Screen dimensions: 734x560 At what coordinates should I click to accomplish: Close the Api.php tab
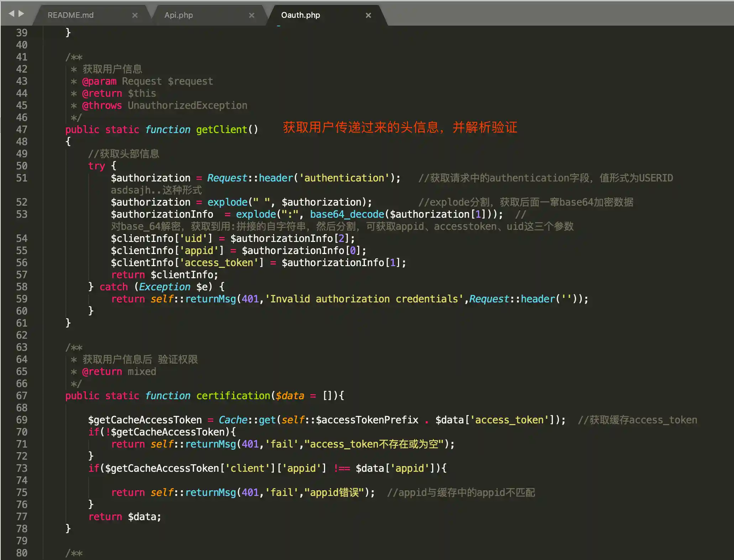252,15
